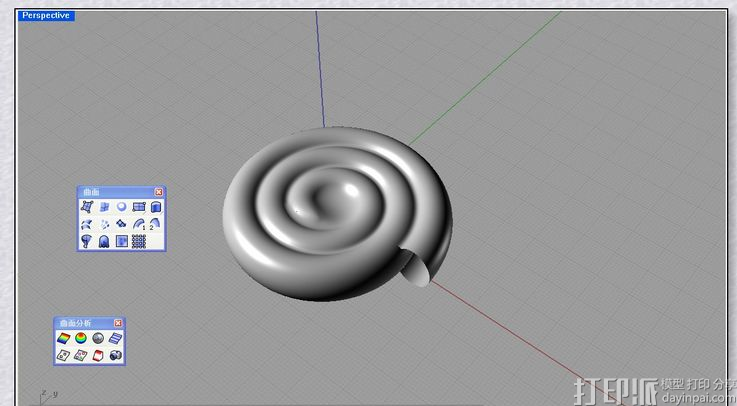The height and width of the screenshot is (406, 737).
Task: Select the Sweep 1 rail tool
Action: (139, 224)
